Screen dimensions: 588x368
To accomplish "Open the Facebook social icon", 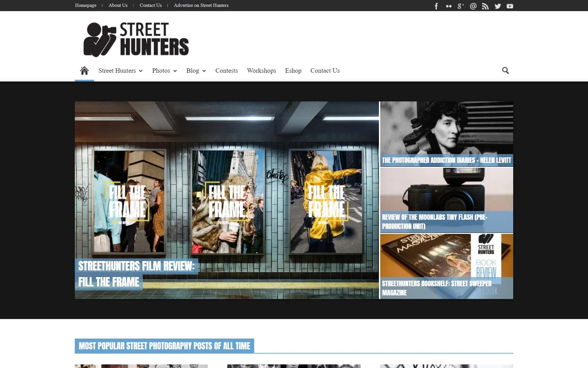I will click(x=436, y=6).
